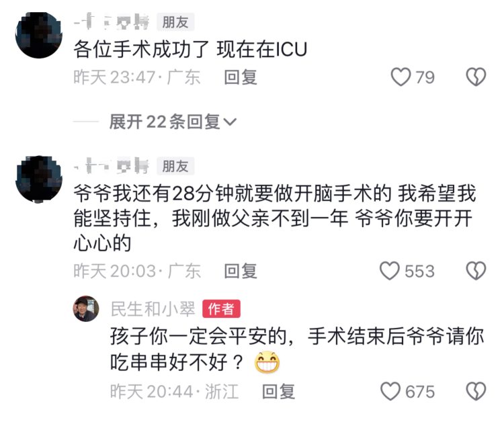Like the ICU surgery success comment
Viewport: 504px width, 424px height.
(x=401, y=77)
